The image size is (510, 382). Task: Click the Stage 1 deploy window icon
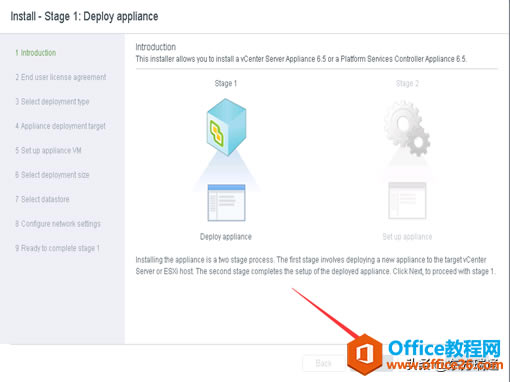(x=226, y=203)
